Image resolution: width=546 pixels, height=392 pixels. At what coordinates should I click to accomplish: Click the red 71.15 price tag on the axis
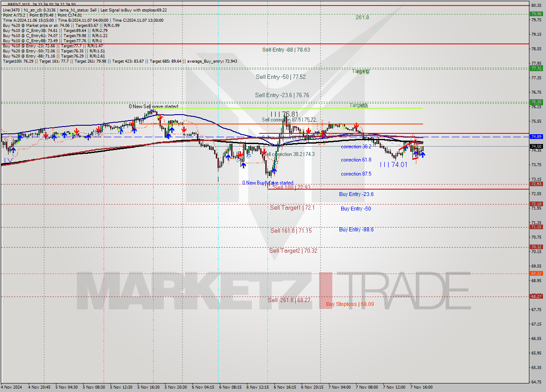536,227
